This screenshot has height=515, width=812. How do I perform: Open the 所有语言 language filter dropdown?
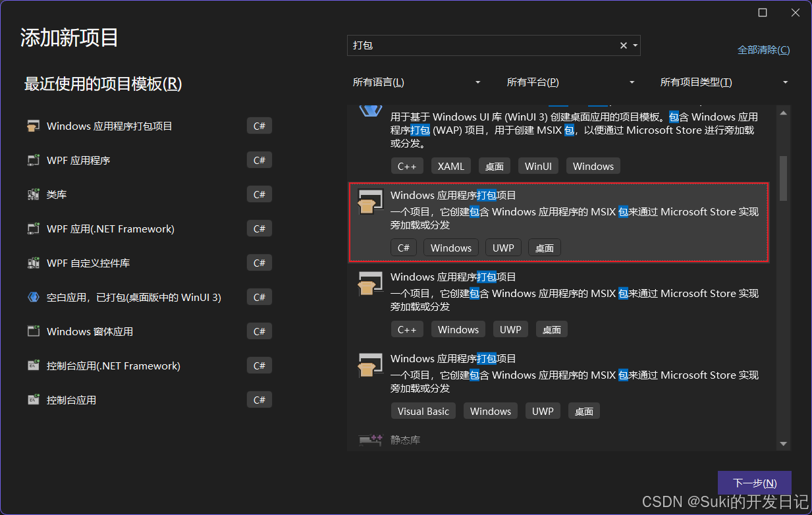[x=417, y=82]
